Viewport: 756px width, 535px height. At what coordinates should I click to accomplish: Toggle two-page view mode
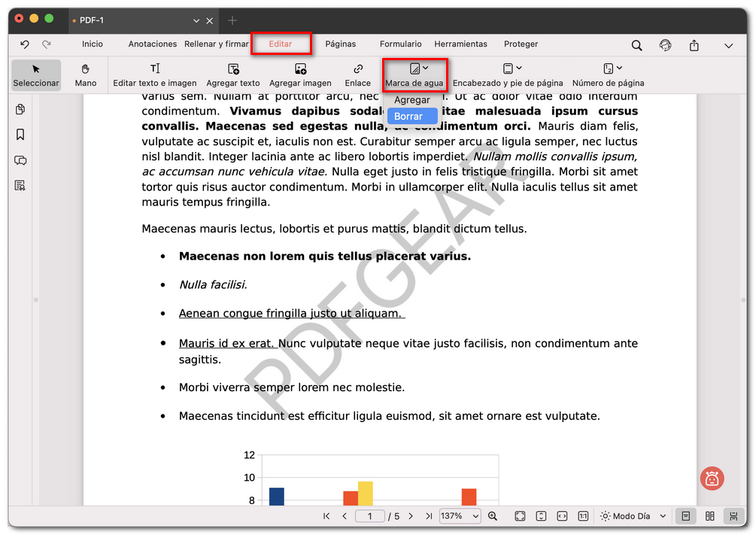(x=709, y=516)
